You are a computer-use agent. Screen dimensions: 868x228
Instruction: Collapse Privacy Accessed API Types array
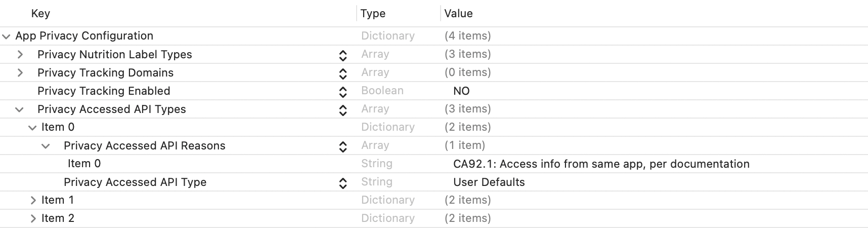coord(20,109)
